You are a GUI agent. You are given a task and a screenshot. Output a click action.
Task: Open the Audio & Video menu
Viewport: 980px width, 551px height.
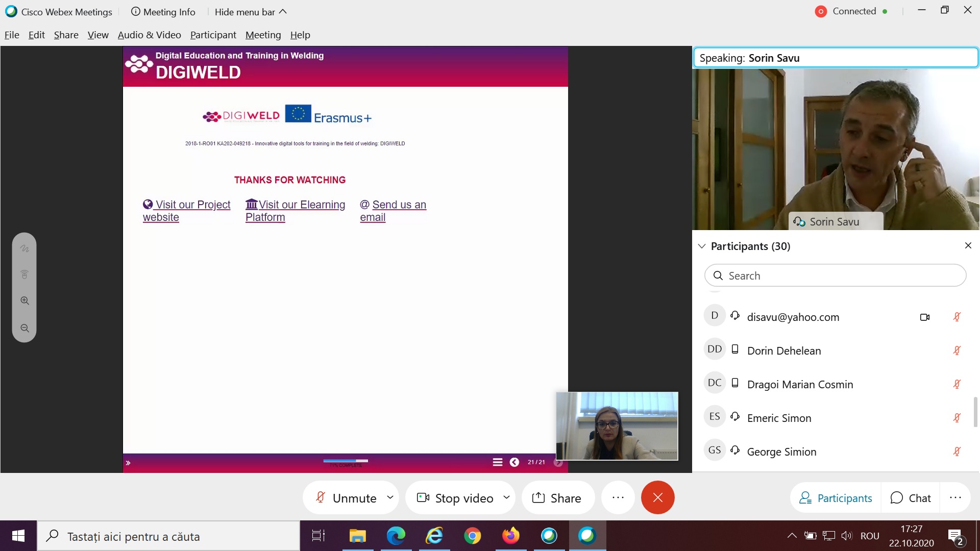click(149, 35)
